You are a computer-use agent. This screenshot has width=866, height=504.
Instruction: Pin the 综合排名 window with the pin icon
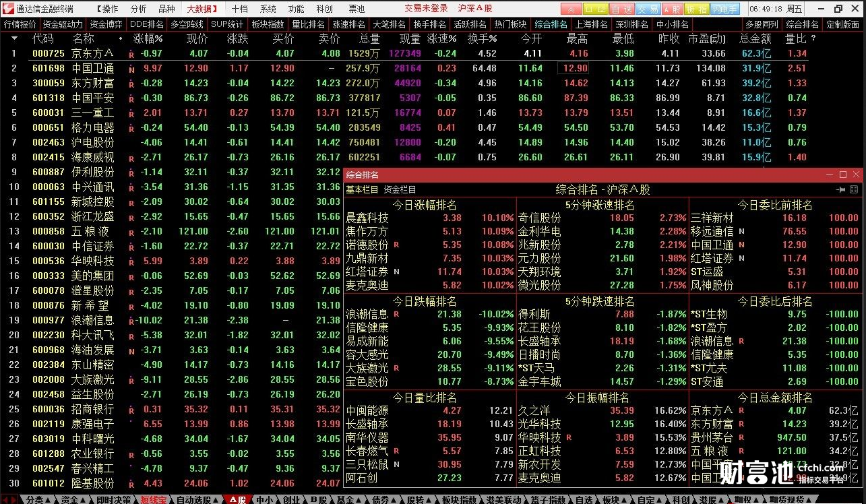pyautogui.click(x=841, y=190)
